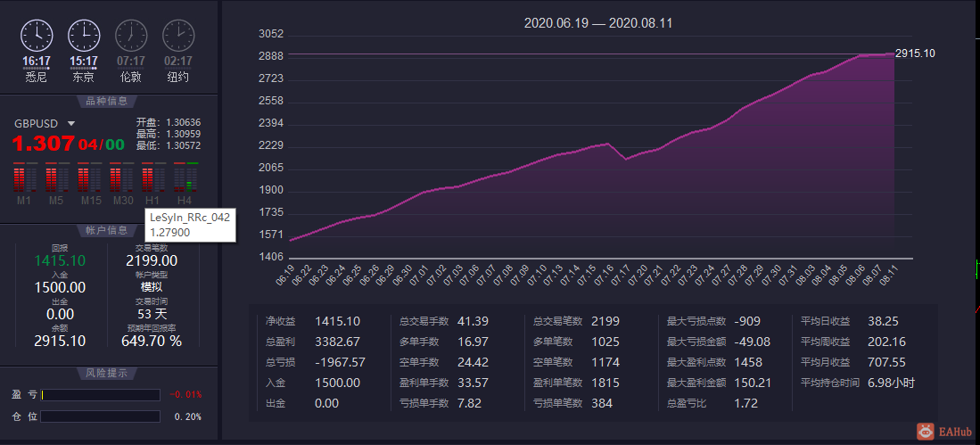Click the 2915.10 chart end label
Screen dimensions: 980x445
[x=915, y=54]
